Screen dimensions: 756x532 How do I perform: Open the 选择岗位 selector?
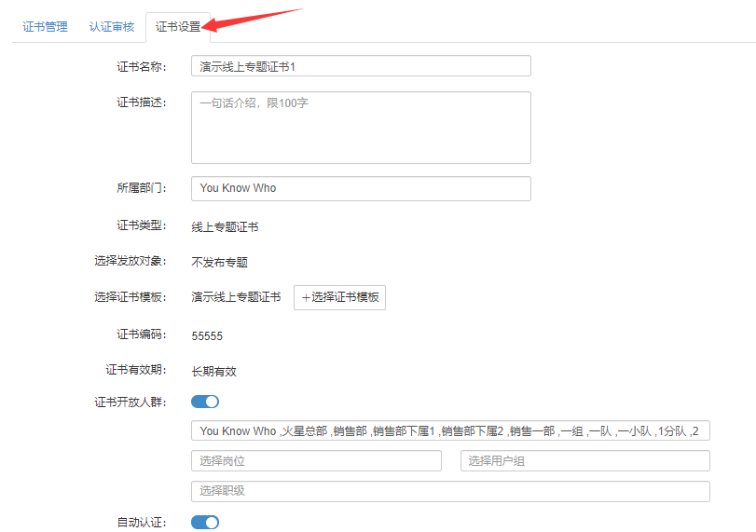[316, 460]
